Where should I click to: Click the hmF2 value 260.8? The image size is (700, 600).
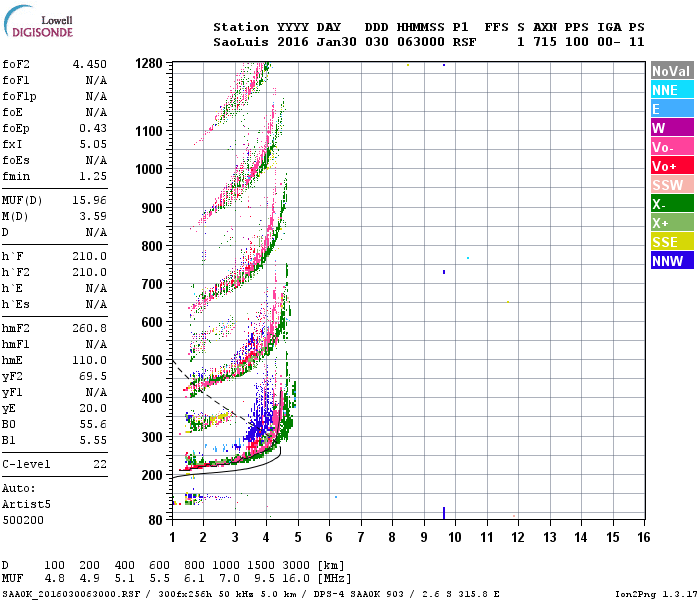pos(90,329)
